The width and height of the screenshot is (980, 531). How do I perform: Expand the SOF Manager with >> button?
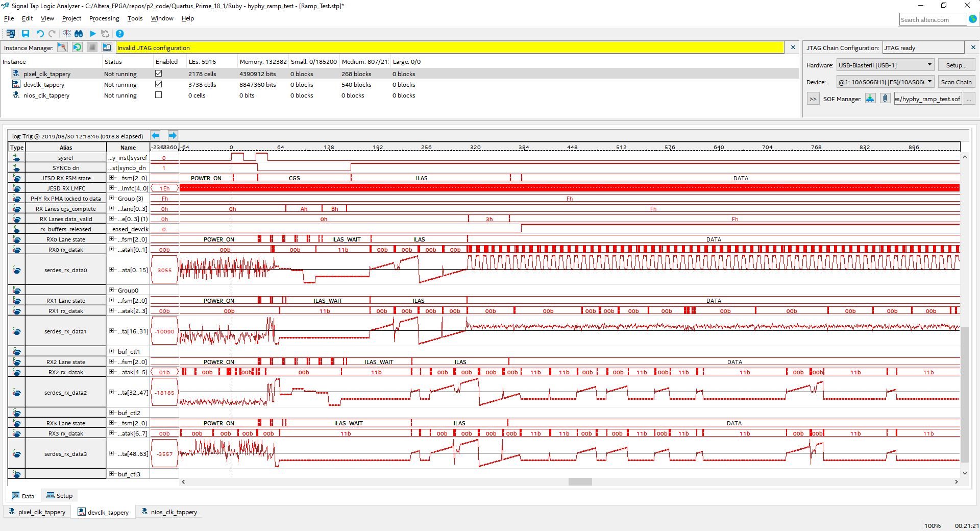coord(813,99)
